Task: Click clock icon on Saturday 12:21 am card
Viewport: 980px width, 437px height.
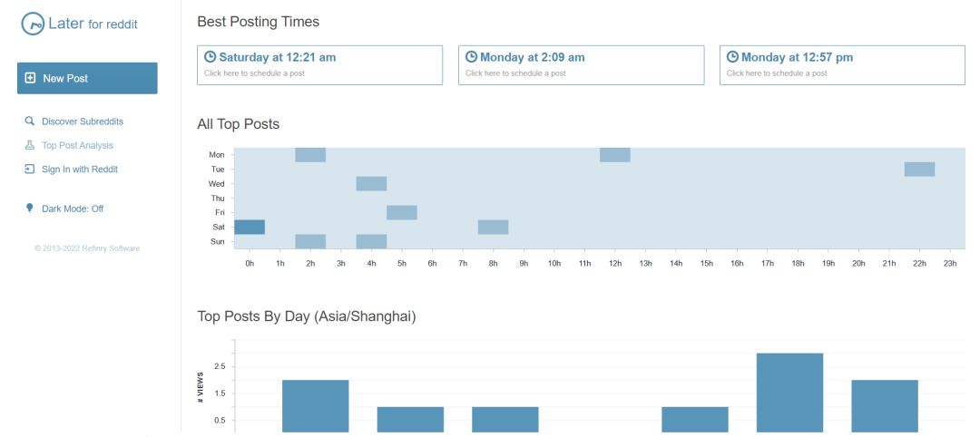Action: coord(211,57)
